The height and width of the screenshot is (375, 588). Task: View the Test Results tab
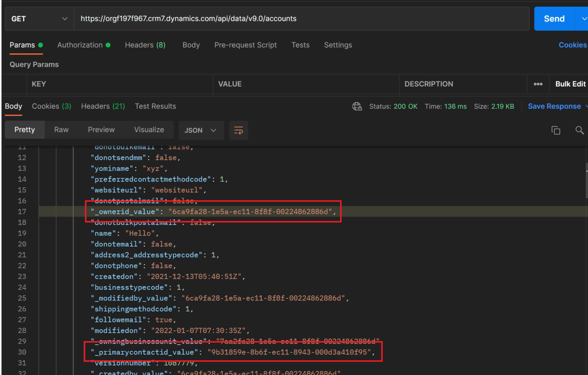(x=155, y=106)
